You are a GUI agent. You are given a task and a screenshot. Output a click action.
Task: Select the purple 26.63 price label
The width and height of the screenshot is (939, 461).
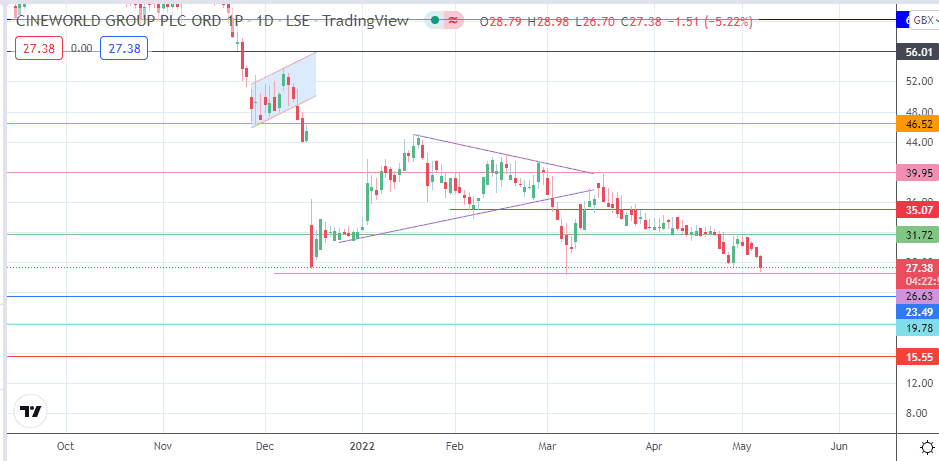click(x=918, y=296)
